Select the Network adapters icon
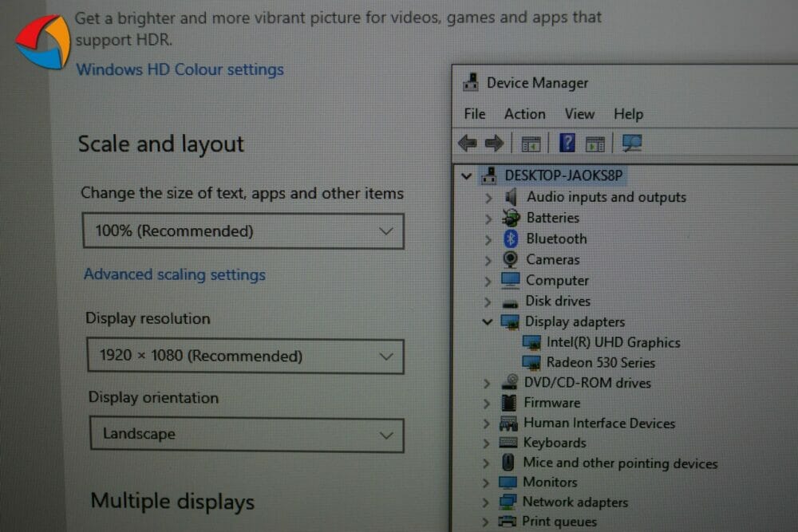798x532 pixels. click(x=508, y=502)
